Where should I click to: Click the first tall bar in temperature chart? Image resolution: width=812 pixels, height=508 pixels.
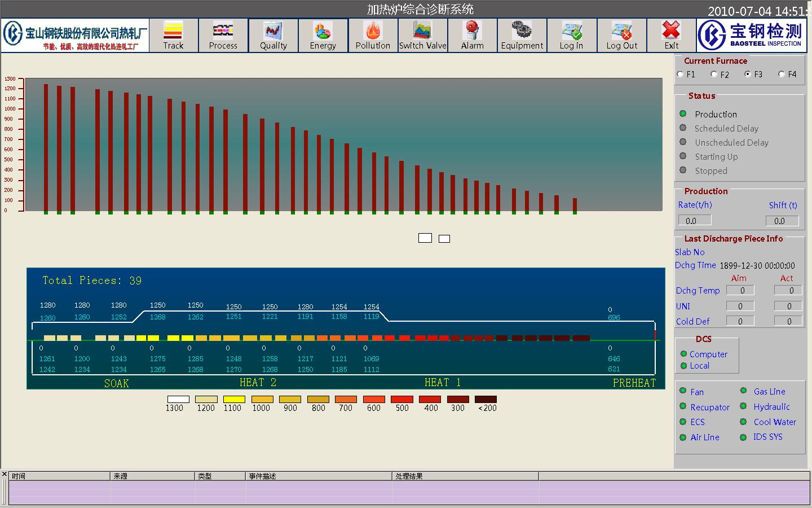tap(46, 148)
